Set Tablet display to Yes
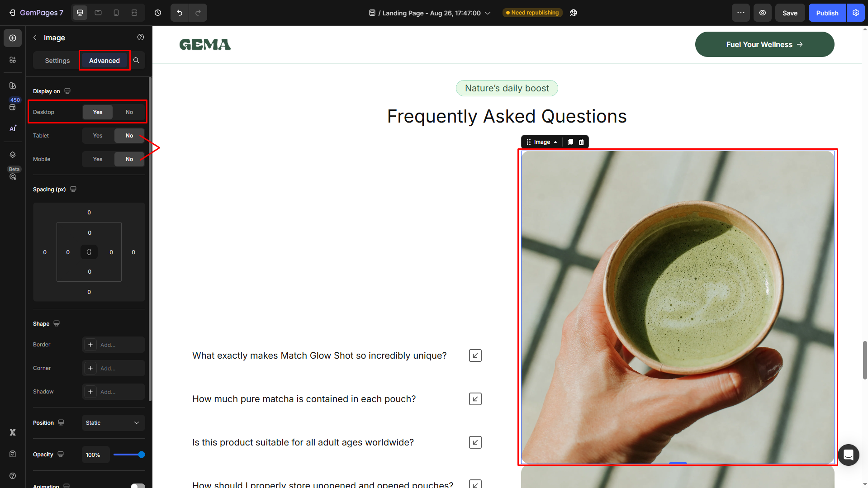This screenshot has height=488, width=868. (98, 136)
